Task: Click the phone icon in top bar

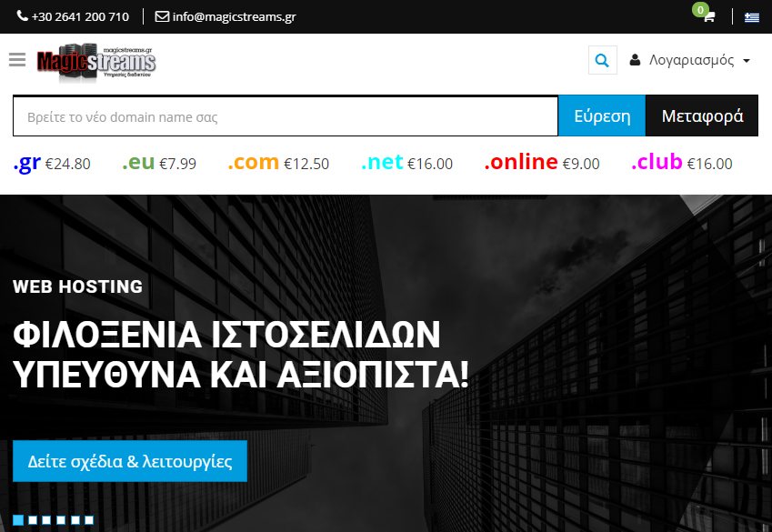Action: [x=22, y=16]
